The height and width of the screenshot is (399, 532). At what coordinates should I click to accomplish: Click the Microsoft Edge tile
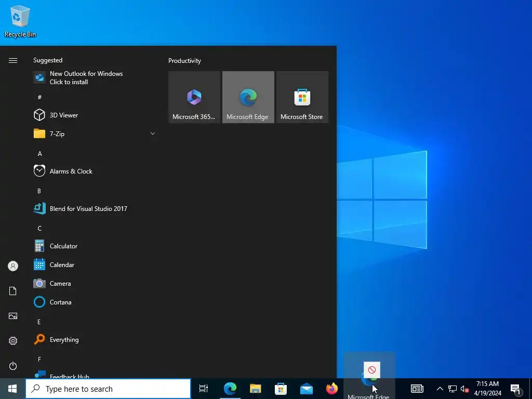pyautogui.click(x=248, y=97)
